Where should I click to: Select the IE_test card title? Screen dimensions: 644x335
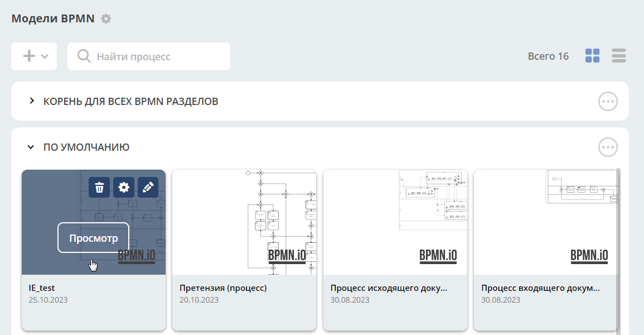coord(41,288)
